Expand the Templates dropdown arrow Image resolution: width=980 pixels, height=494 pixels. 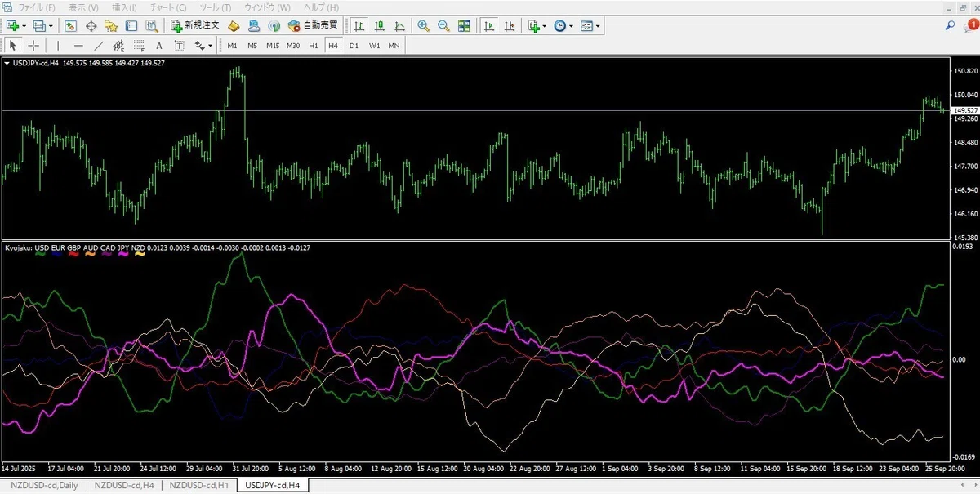coord(599,26)
